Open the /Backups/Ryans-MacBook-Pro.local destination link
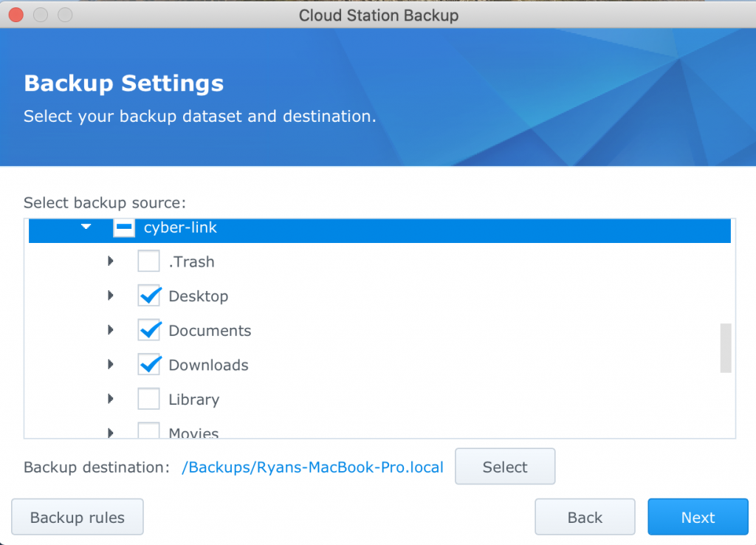Screen dimensions: 756x545 point(312,467)
